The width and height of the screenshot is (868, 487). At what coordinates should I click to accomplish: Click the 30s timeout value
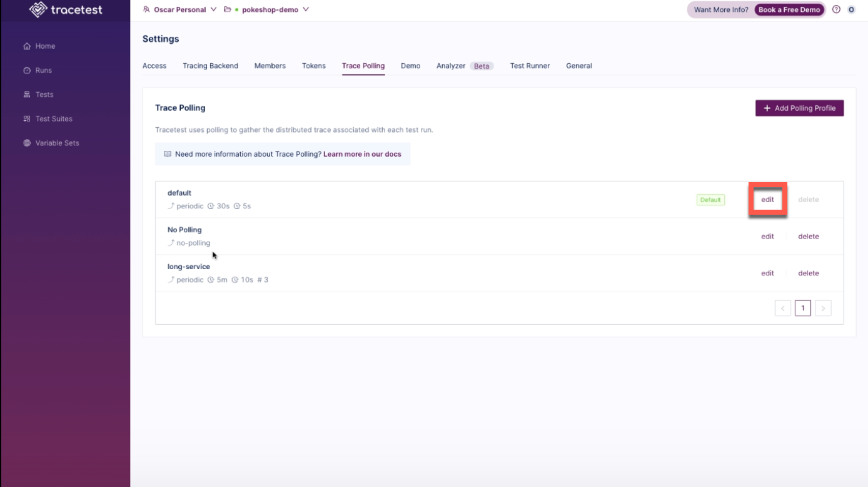[223, 206]
